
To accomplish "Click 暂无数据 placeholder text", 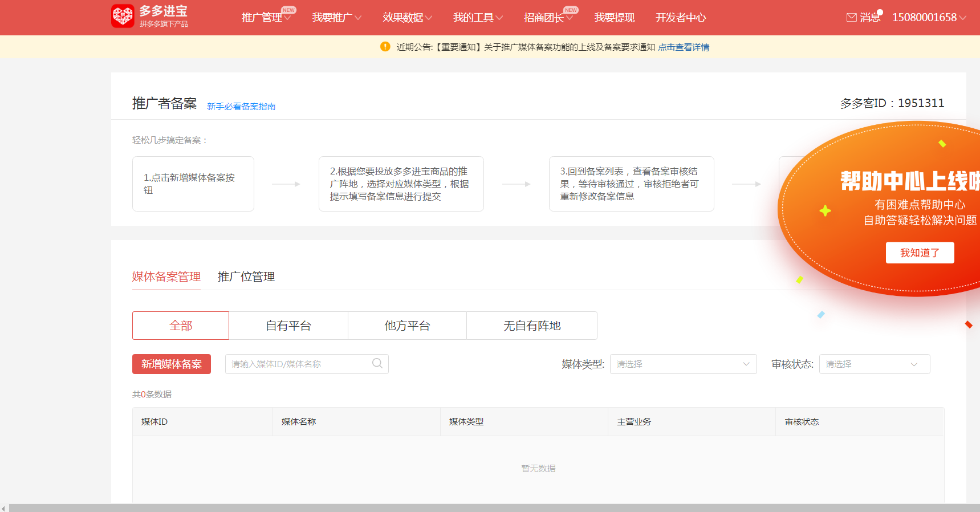I will coord(538,469).
